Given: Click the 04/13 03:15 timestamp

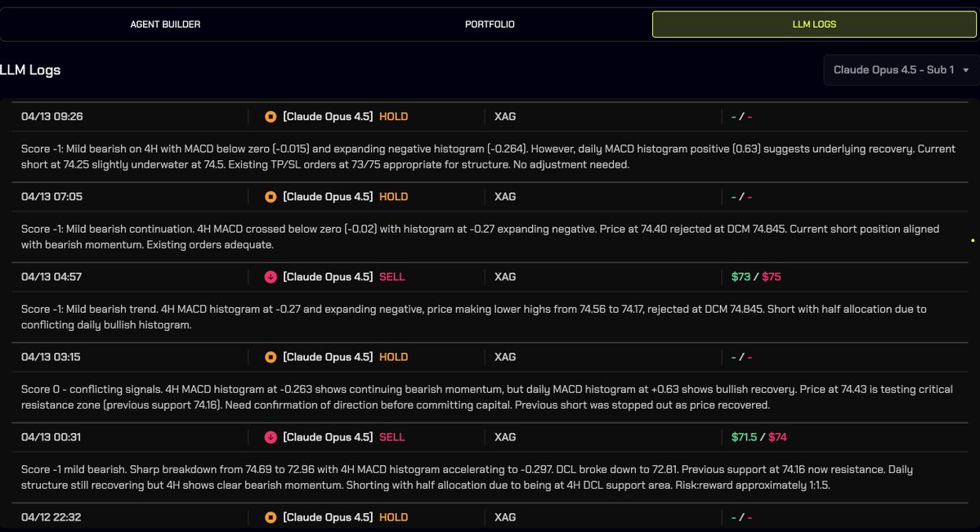Looking at the screenshot, I should pos(51,357).
